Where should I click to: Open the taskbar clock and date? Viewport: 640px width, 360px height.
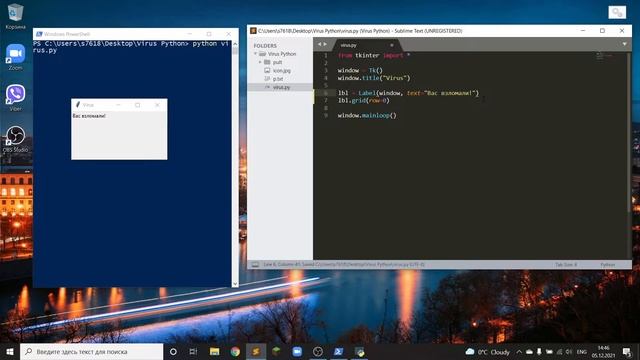pos(604,352)
